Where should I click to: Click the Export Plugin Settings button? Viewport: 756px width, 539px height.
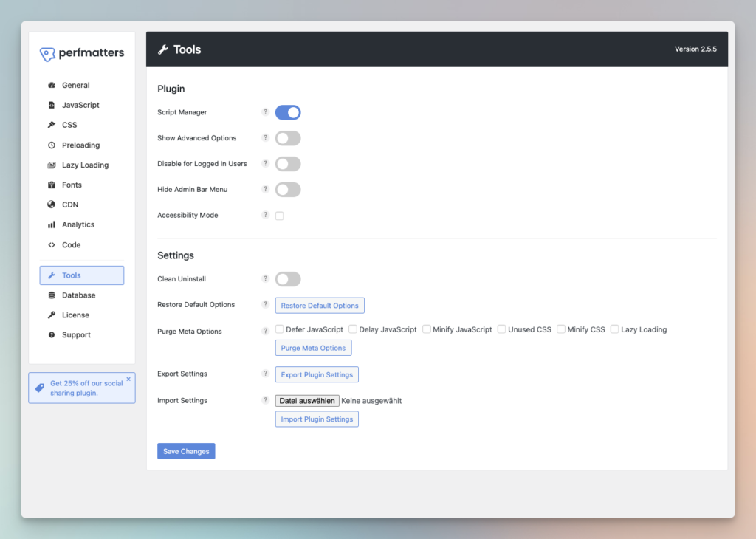pyautogui.click(x=317, y=374)
